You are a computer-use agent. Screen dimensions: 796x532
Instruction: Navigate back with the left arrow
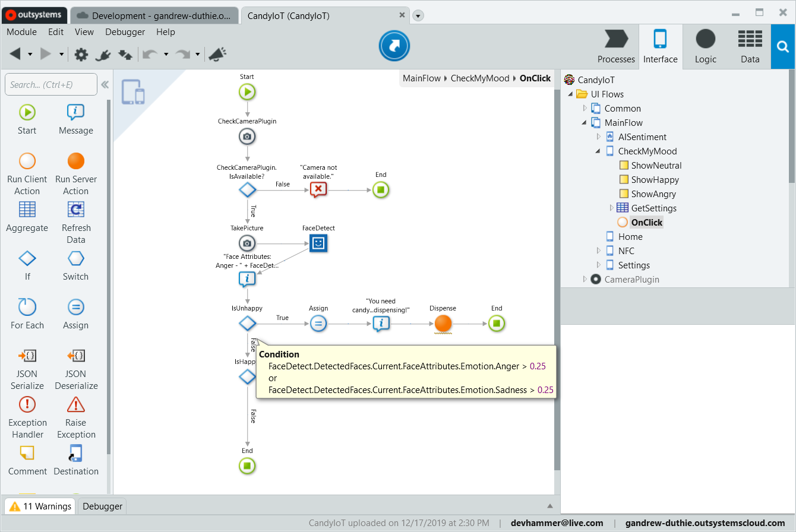point(15,54)
